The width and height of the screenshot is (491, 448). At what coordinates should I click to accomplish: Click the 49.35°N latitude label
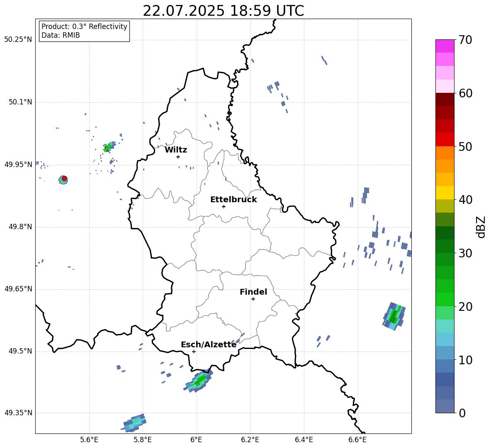coord(18,413)
